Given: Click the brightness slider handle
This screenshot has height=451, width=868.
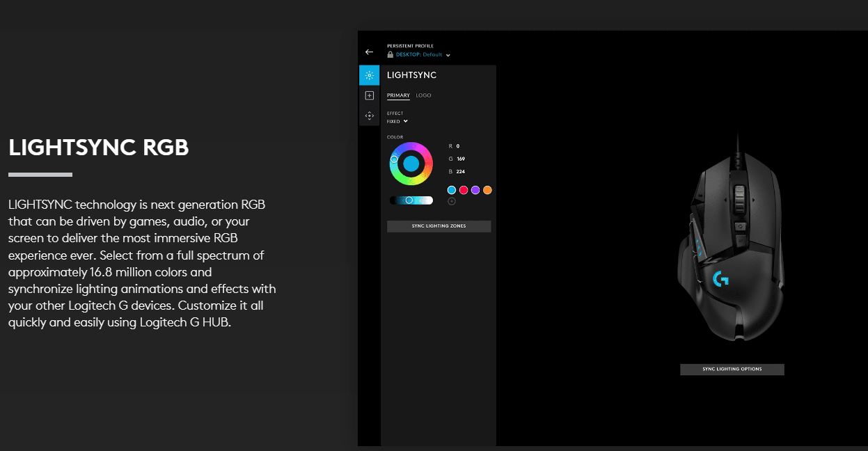Looking at the screenshot, I should (409, 200).
